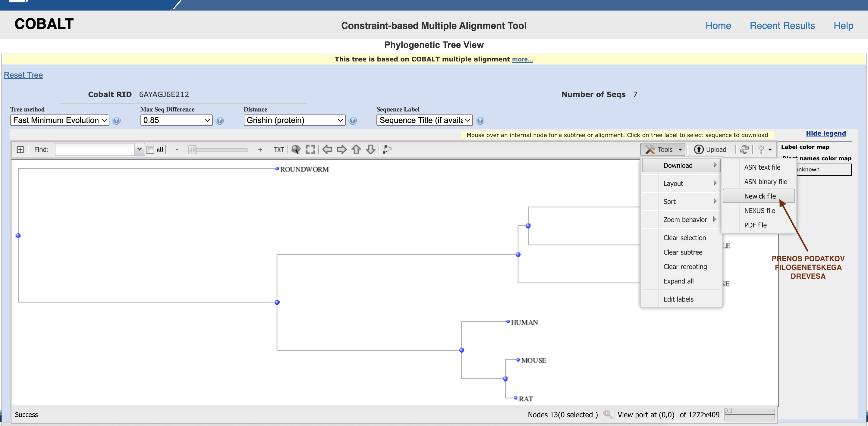Open the Zoom behavior submenu

pyautogui.click(x=681, y=220)
